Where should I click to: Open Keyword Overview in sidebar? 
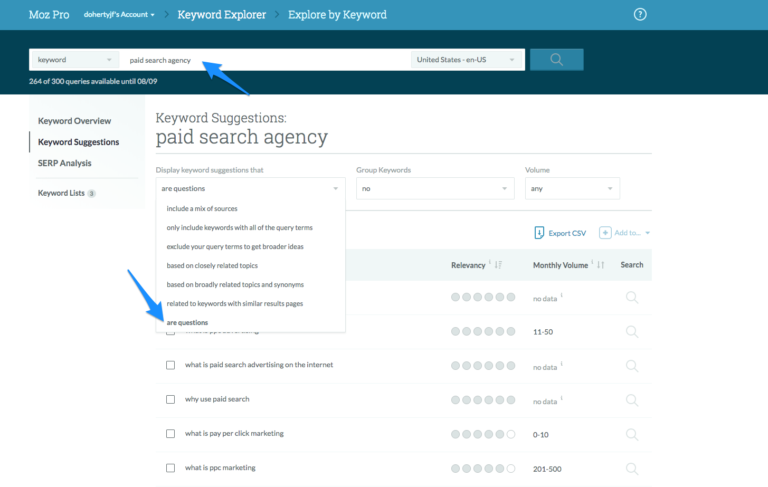[74, 121]
